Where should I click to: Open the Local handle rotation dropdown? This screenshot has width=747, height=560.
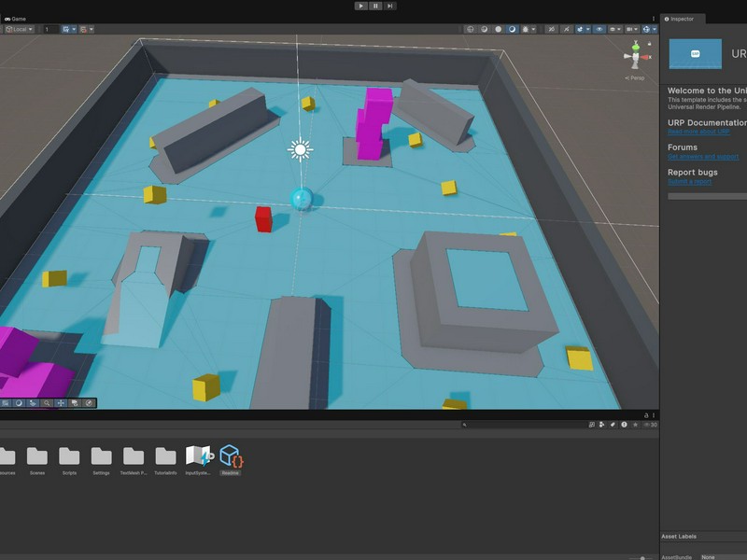click(19, 29)
